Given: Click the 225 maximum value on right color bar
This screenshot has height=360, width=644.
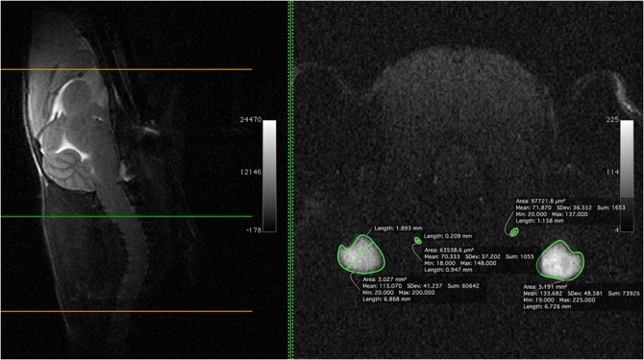Looking at the screenshot, I should pyautogui.click(x=612, y=120).
